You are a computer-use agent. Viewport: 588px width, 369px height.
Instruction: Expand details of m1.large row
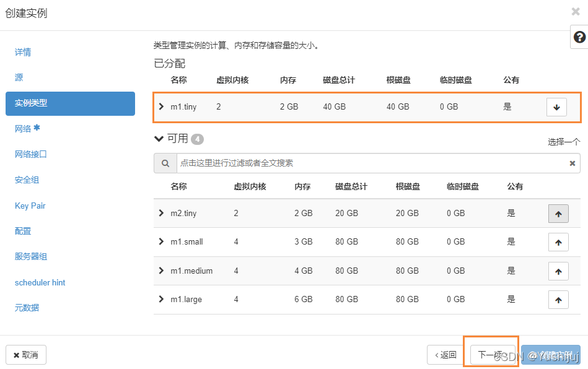point(161,299)
